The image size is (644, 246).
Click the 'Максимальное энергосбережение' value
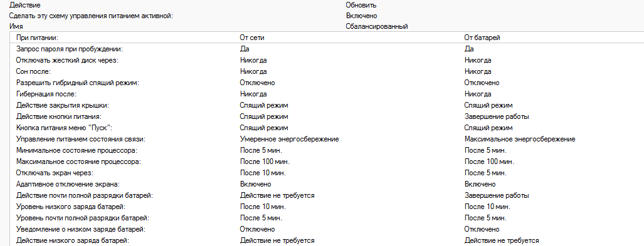coord(520,140)
